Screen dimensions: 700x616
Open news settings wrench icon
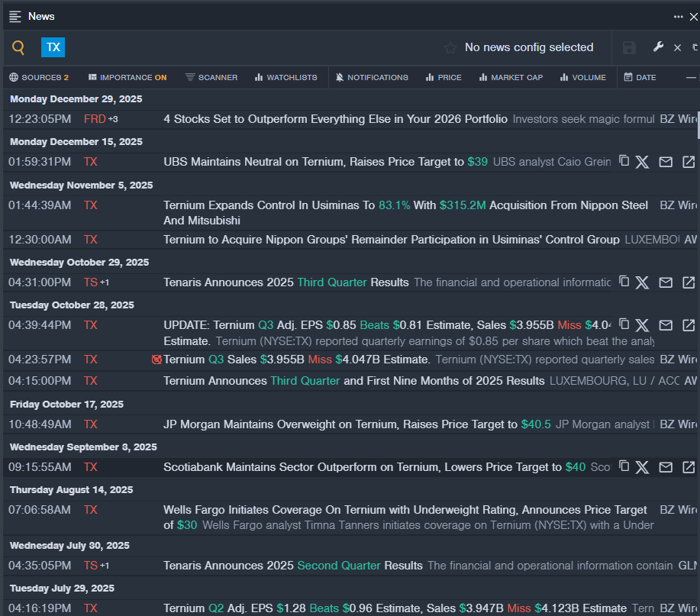click(x=658, y=47)
